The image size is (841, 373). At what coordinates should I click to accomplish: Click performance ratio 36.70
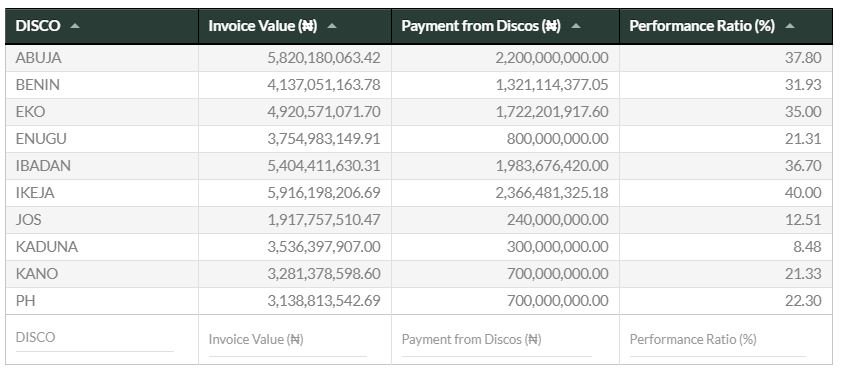coord(803,166)
